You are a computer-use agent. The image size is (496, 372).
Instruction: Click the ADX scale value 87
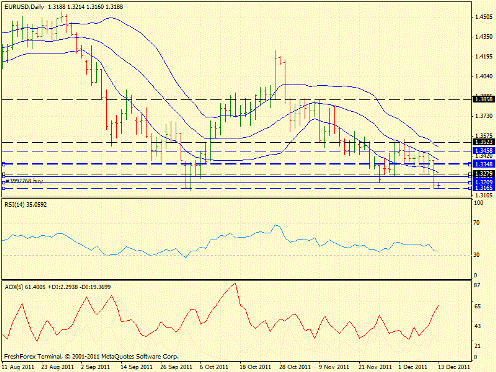(x=477, y=285)
